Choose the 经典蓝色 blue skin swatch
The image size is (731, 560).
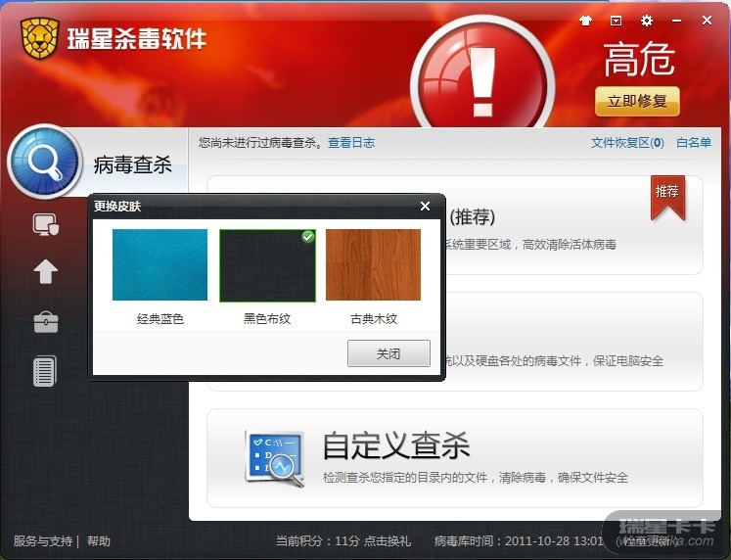(160, 265)
